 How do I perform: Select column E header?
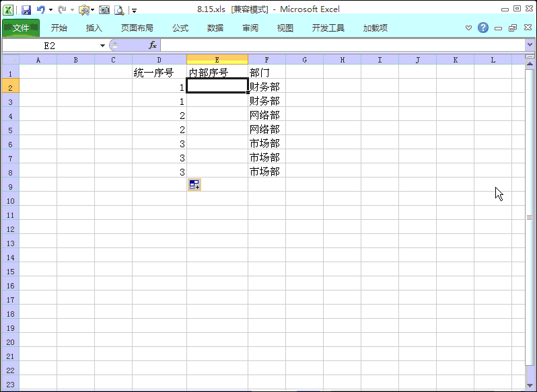pos(217,60)
